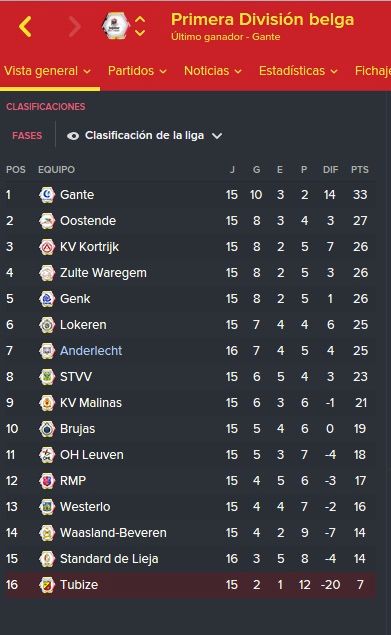
Task: Click the yellow back arrow
Action: 25,27
